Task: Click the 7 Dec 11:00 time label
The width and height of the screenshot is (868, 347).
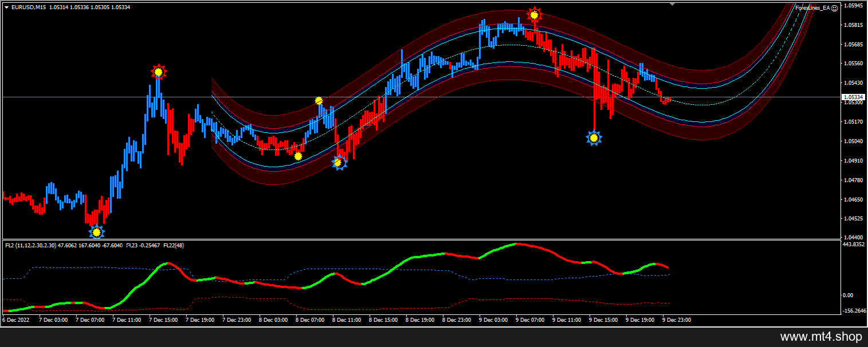Action: click(x=127, y=320)
